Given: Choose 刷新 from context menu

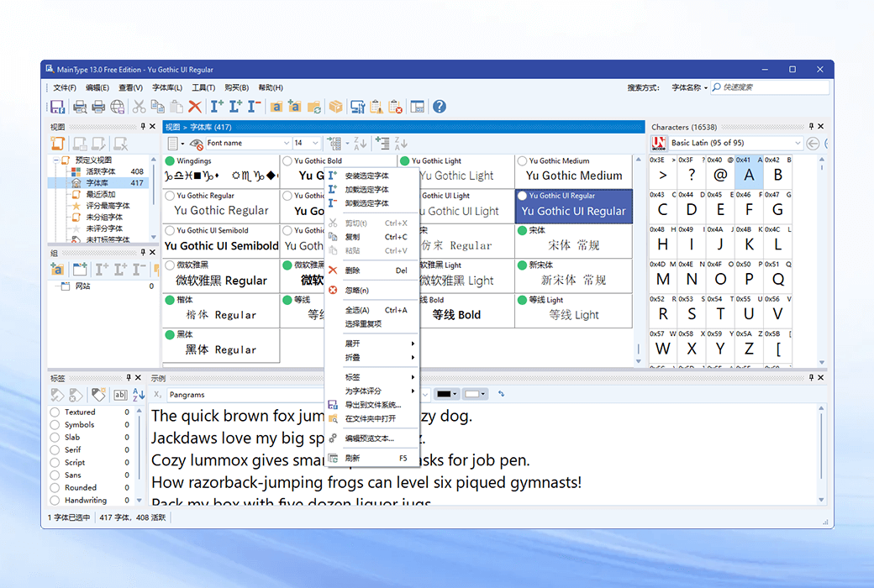Looking at the screenshot, I should pos(371,458).
